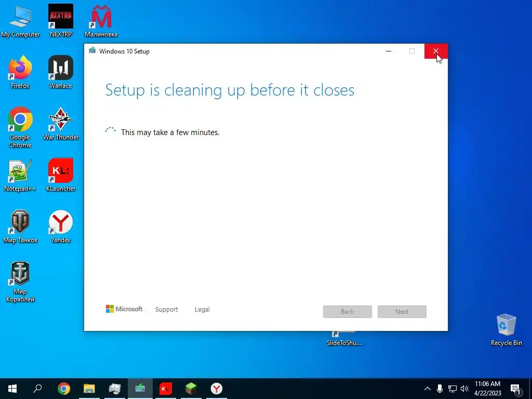Click the Windows 10 Setup taskbar icon
This screenshot has height=399, width=532.
(140, 389)
